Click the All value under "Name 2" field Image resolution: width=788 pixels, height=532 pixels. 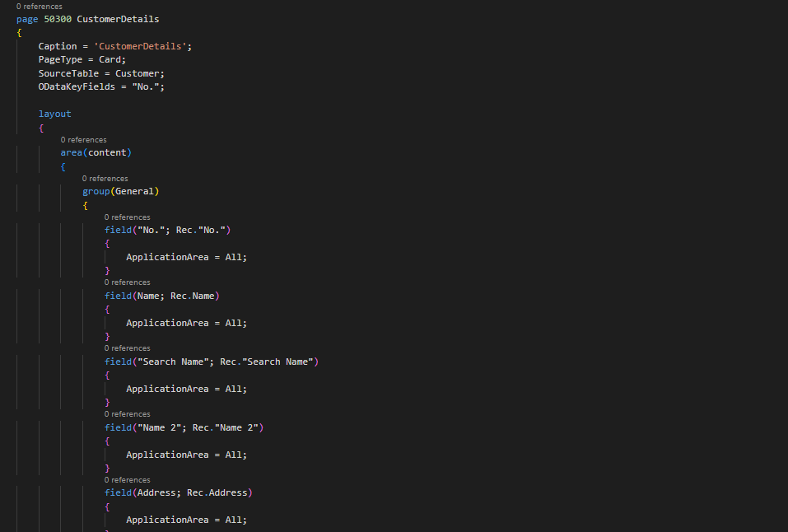pos(233,455)
